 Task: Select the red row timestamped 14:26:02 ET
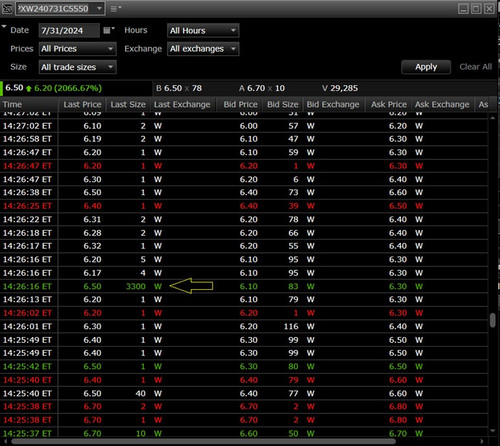[244, 313]
